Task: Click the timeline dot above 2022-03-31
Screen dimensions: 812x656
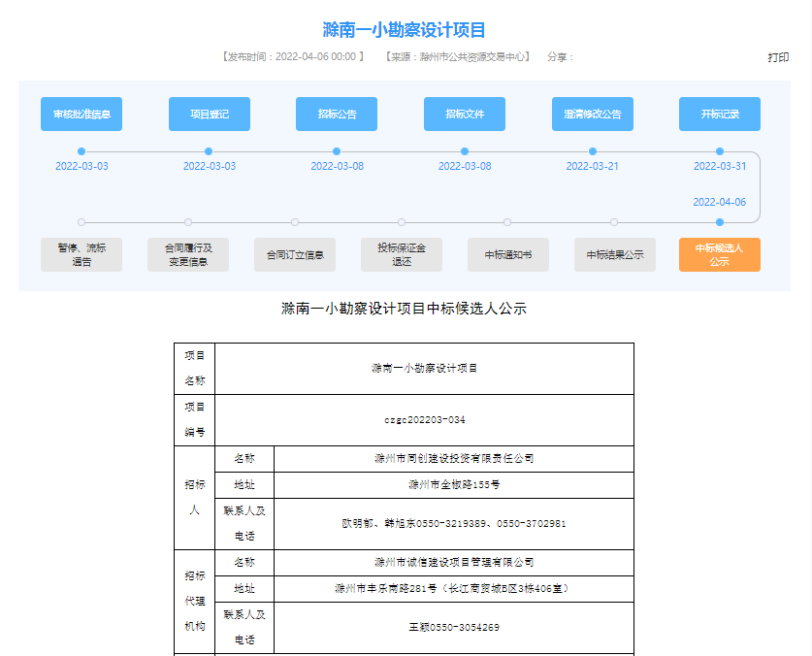Action: coord(720,151)
